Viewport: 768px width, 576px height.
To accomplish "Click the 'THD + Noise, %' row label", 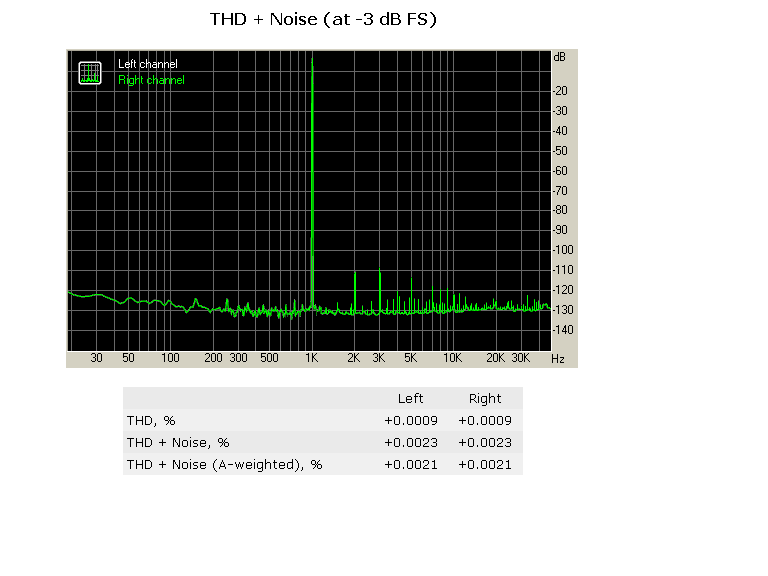I will tap(178, 443).
